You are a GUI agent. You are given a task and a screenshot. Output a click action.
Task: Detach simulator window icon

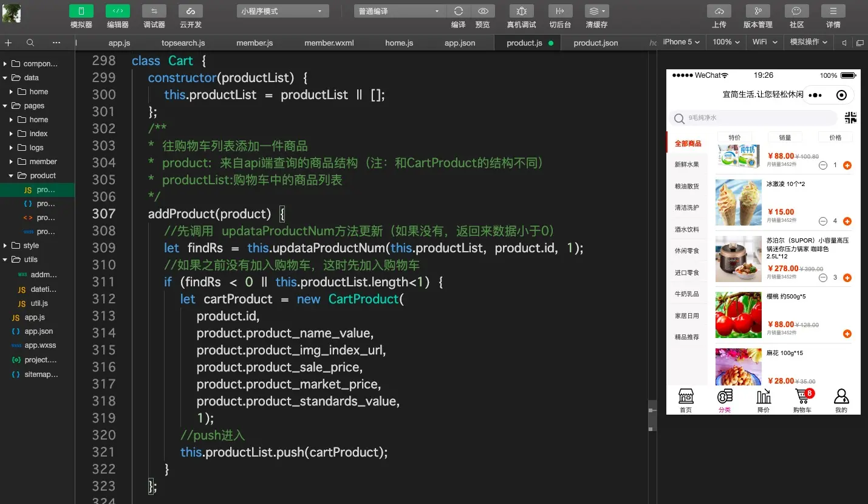859,43
